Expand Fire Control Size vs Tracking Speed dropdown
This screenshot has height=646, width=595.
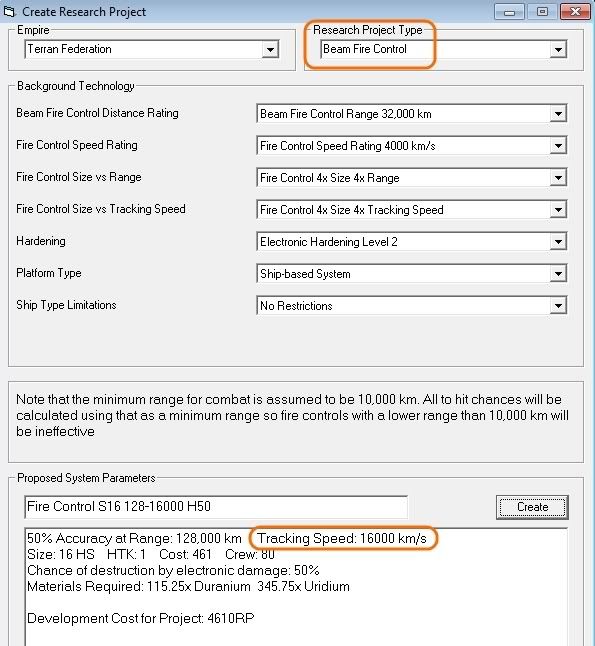point(558,210)
